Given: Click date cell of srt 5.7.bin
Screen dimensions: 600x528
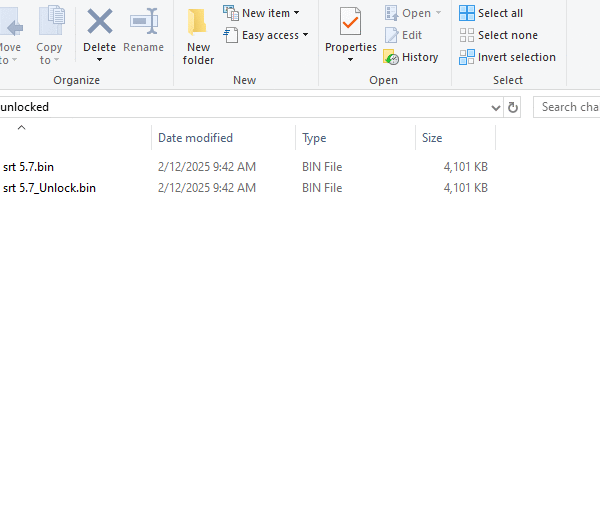Looking at the screenshot, I should [x=207, y=167].
